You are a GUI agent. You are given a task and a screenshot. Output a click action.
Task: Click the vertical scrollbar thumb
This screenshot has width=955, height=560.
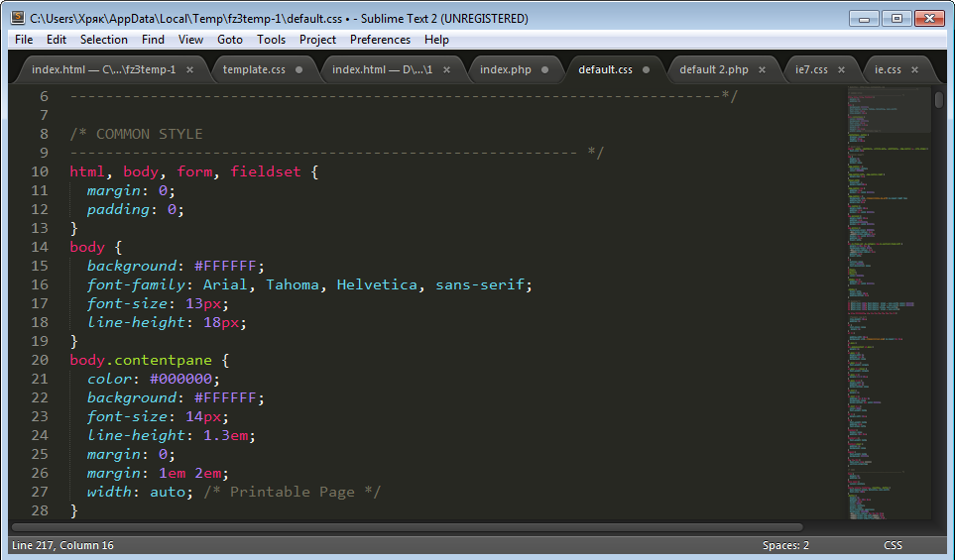(x=938, y=99)
